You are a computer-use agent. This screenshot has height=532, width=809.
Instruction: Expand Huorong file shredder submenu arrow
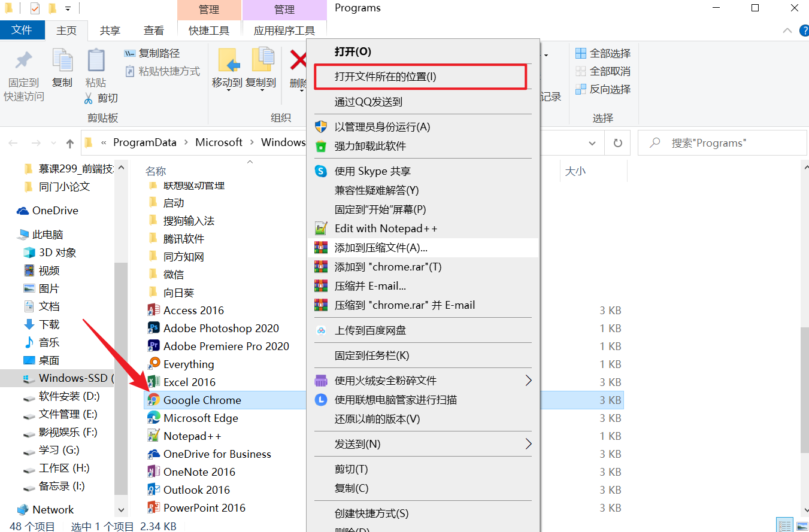[528, 381]
